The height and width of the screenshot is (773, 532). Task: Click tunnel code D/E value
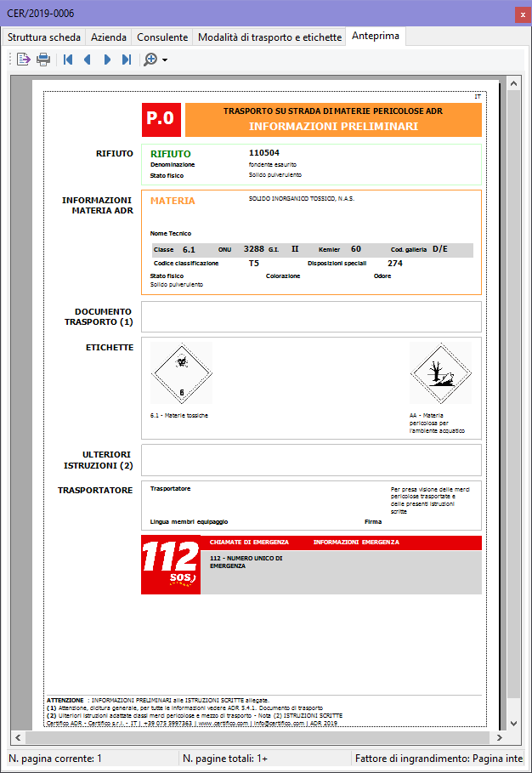click(x=440, y=249)
